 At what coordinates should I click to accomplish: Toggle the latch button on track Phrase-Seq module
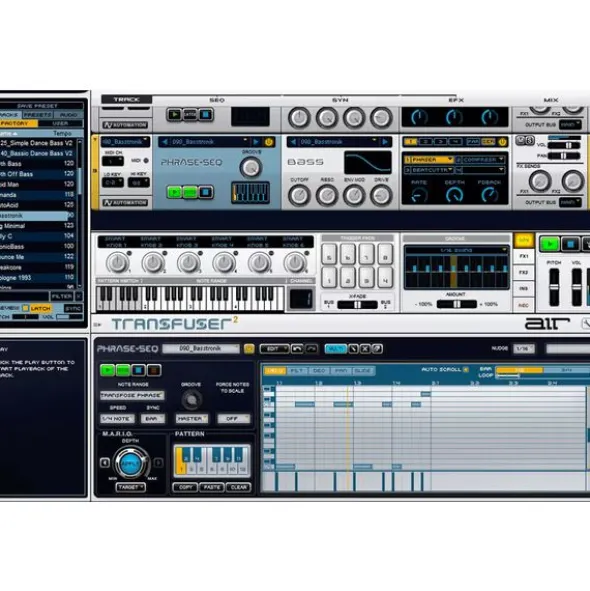(x=190, y=192)
